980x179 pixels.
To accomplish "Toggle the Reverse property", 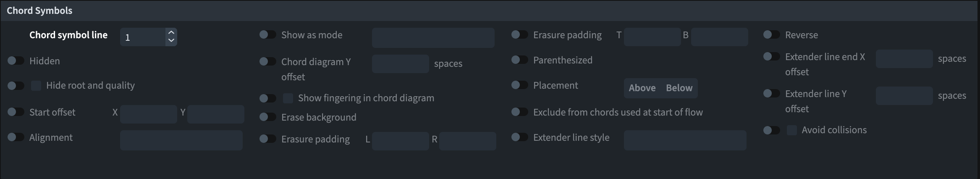I will [772, 34].
